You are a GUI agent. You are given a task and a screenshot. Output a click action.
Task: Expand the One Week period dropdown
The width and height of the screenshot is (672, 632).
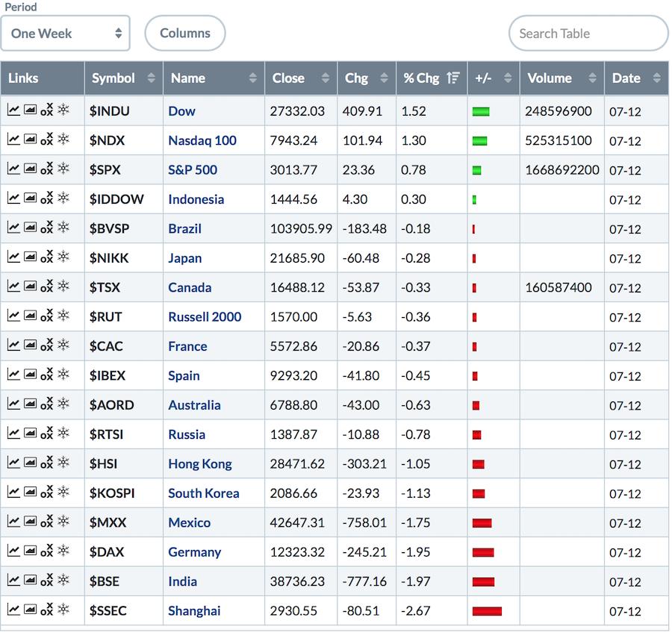pyautogui.click(x=66, y=34)
